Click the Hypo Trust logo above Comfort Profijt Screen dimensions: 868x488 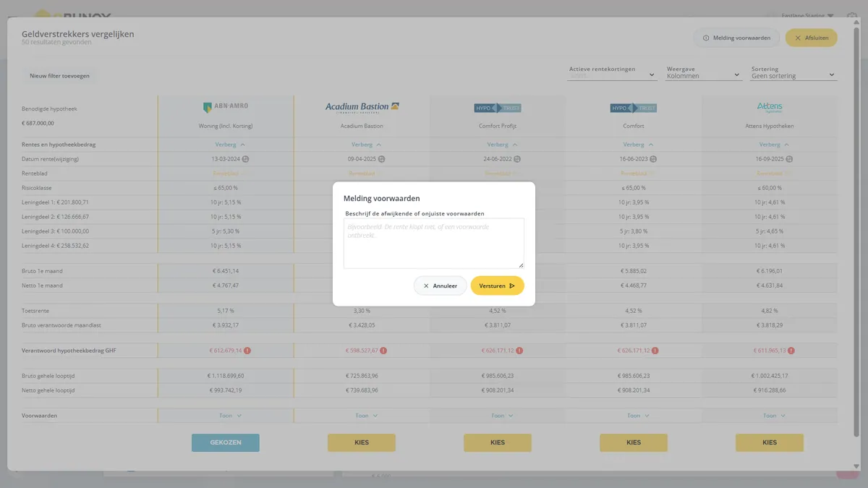click(x=498, y=108)
